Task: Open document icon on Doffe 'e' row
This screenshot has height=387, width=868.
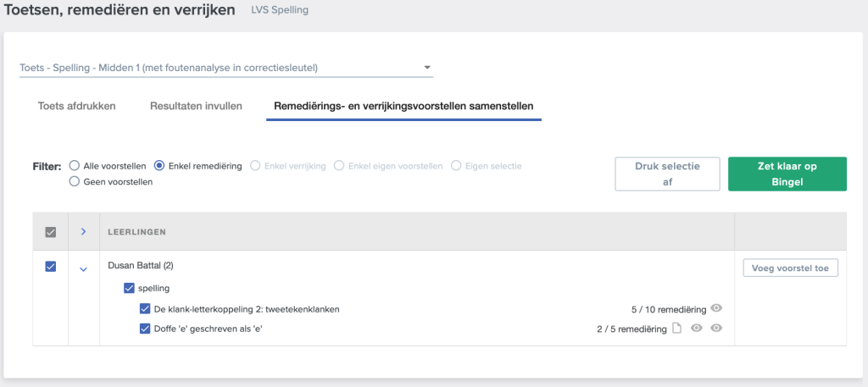Action: click(x=676, y=329)
